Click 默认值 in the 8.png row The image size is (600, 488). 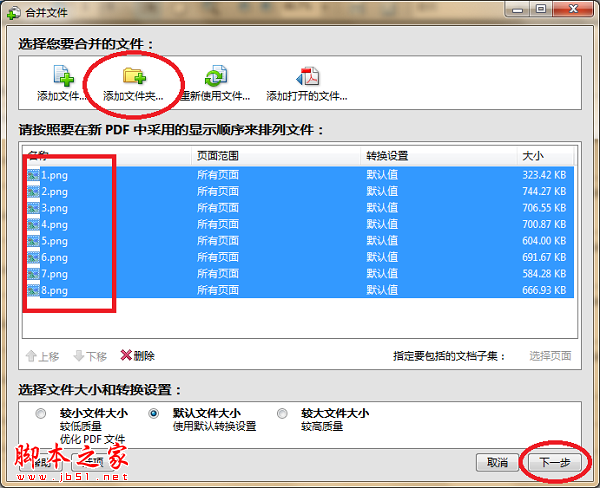click(382, 290)
